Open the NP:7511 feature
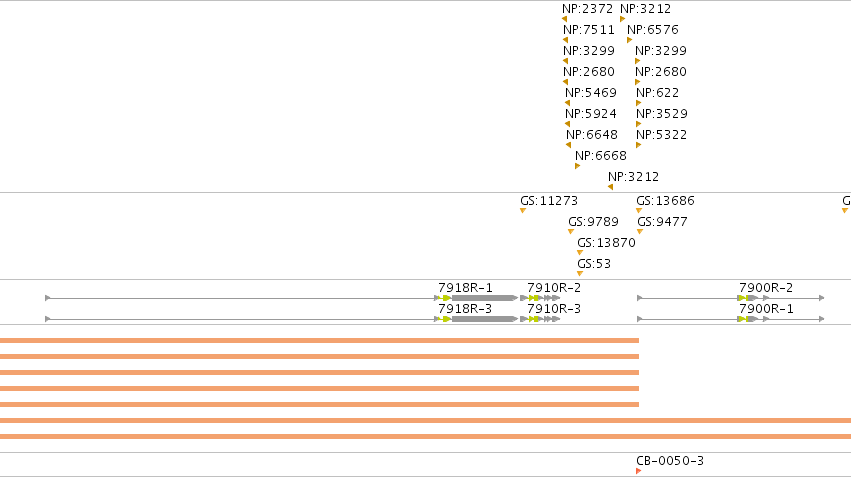851x477 pixels. 589,30
